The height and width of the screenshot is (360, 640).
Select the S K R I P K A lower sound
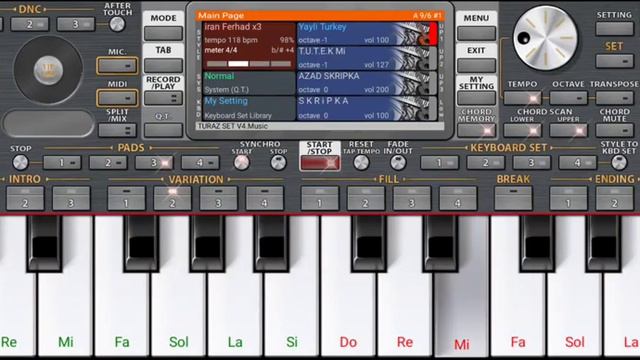point(367,108)
